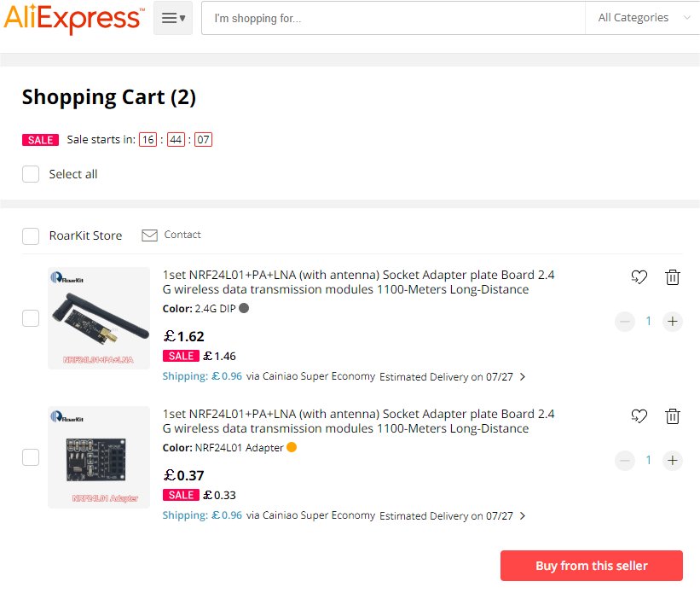Increase quantity of NRF24L01 Adapter item
The image size is (700, 593).
click(x=673, y=461)
